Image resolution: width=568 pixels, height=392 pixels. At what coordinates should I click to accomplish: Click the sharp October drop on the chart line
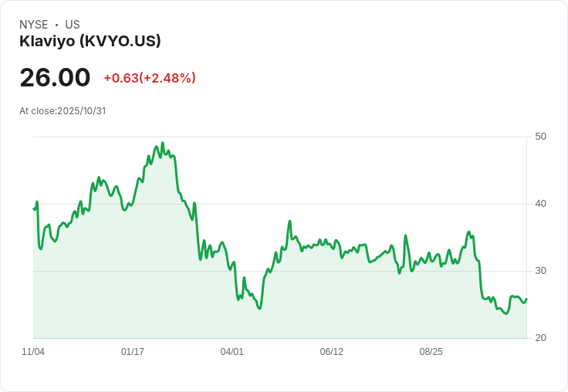[x=480, y=278]
